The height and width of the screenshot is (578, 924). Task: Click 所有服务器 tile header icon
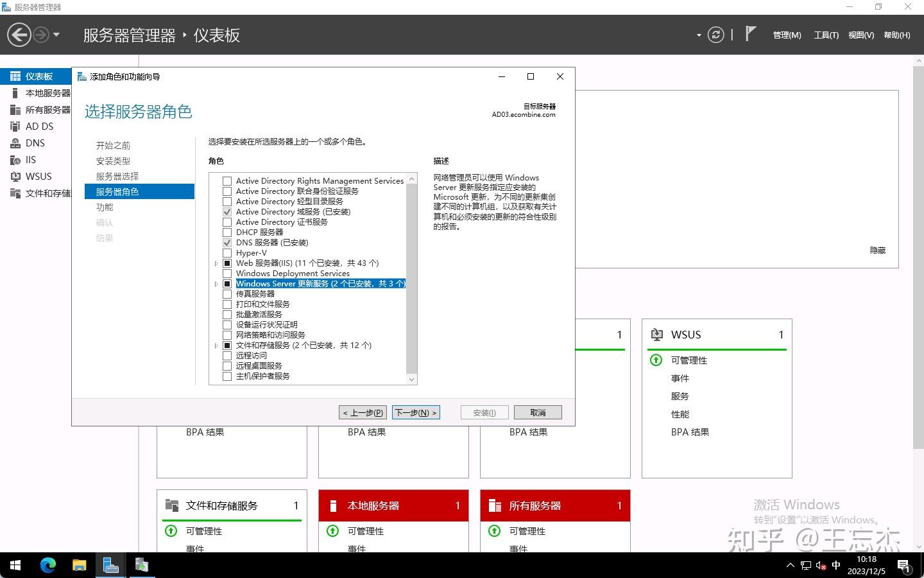[x=495, y=505]
